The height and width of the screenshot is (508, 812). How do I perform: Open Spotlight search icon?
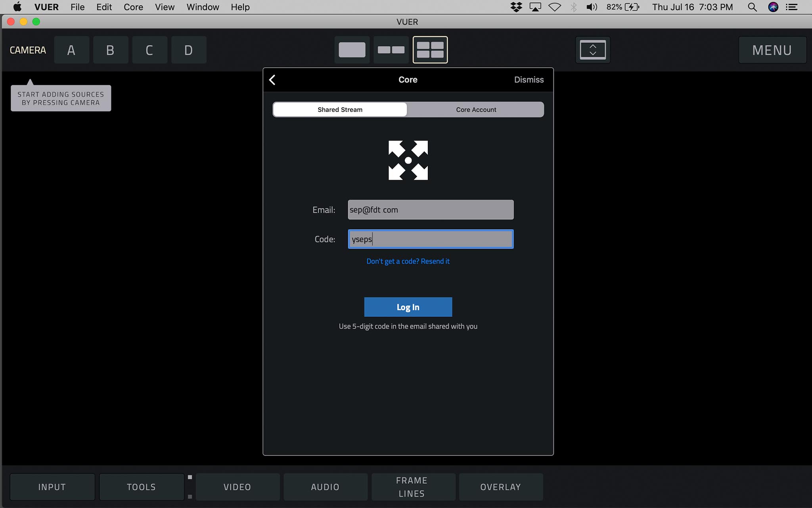click(x=752, y=7)
